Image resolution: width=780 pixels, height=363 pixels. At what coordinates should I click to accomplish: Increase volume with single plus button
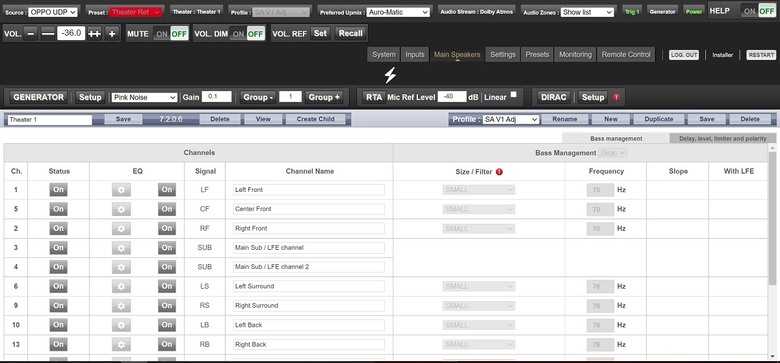click(x=111, y=33)
